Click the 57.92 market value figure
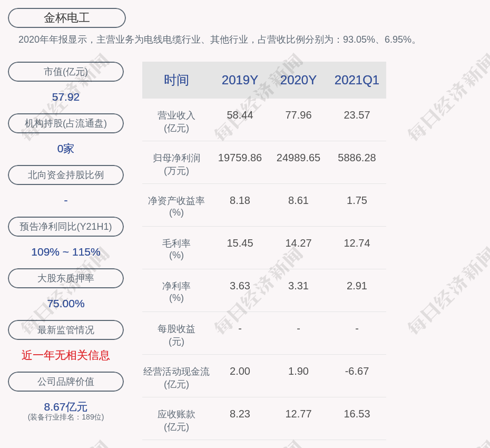This screenshot has width=490, height=448. click(66, 97)
